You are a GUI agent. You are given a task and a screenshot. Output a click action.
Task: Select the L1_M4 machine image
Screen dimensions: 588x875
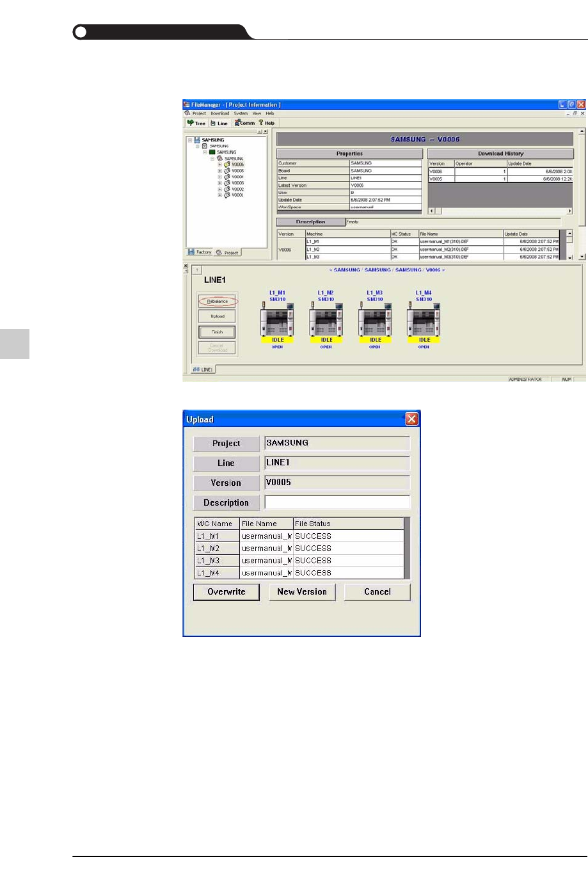point(424,319)
